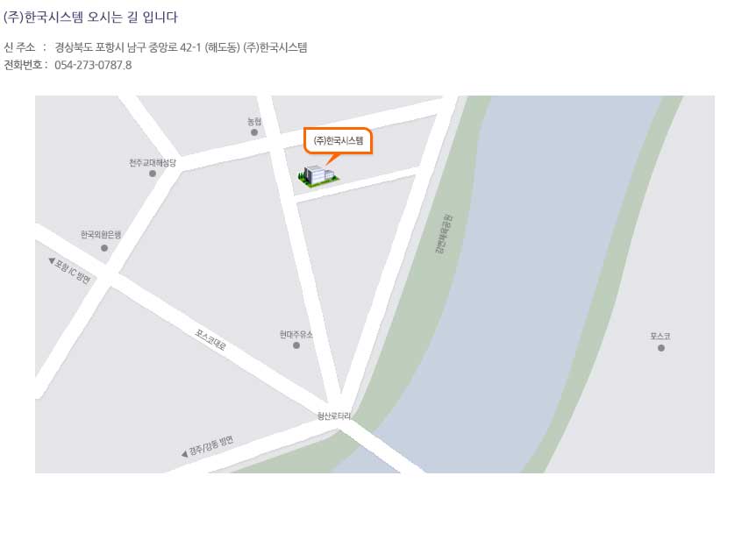The width and height of the screenshot is (756, 554).
Task: Click the 농협 marker dot
Action: pyautogui.click(x=254, y=132)
